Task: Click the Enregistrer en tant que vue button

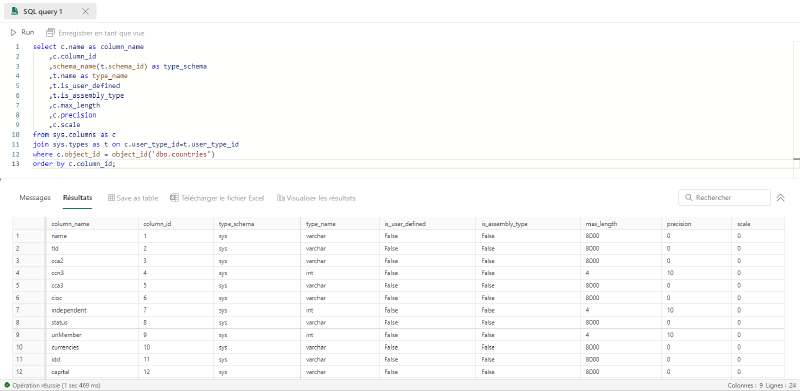Action: coord(95,33)
